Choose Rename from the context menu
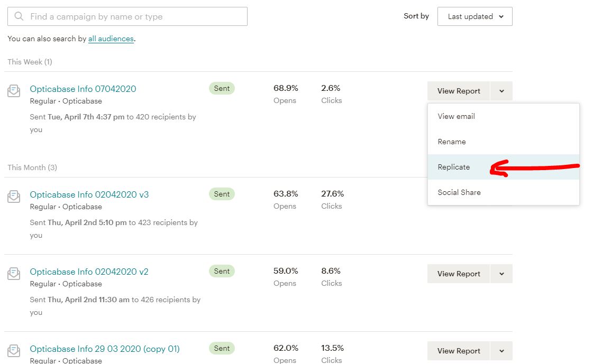Viewport: 593px width, 364px height. pyautogui.click(x=452, y=142)
